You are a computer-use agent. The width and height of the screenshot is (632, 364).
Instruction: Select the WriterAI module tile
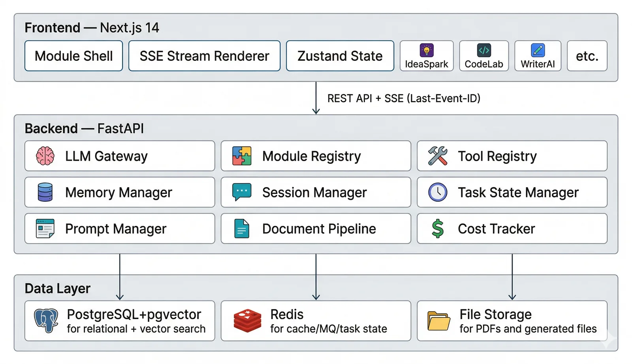point(538,56)
